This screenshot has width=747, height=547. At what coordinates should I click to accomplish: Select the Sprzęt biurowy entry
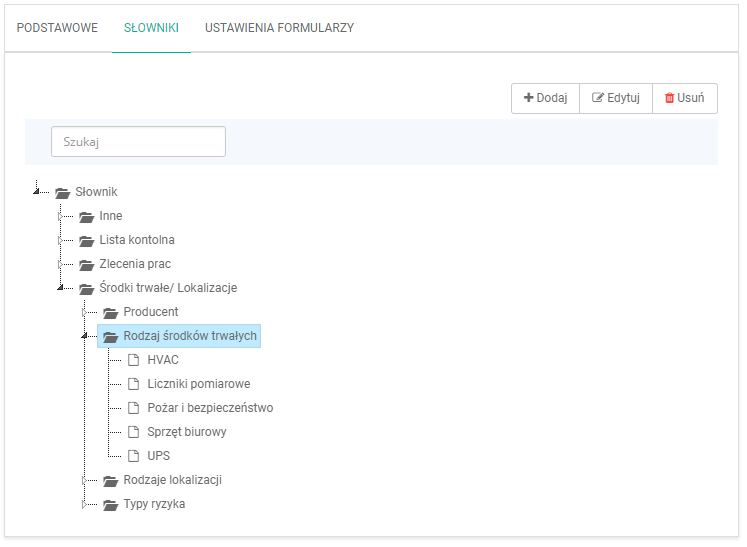[187, 432]
